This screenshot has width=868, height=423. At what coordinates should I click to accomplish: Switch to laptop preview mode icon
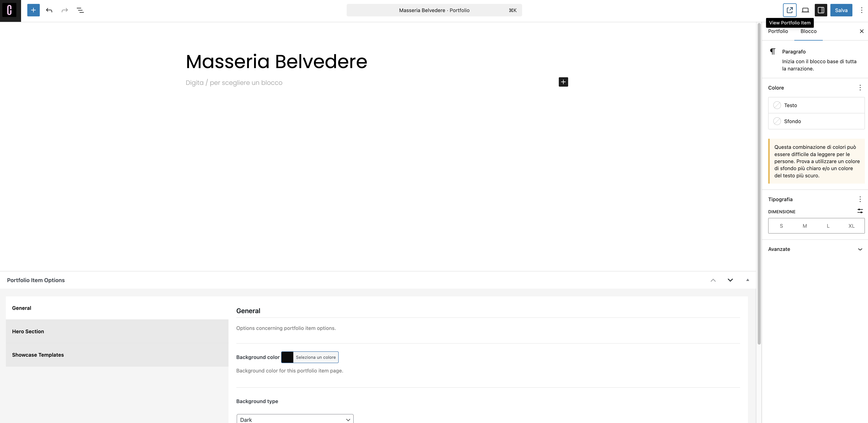coord(805,10)
